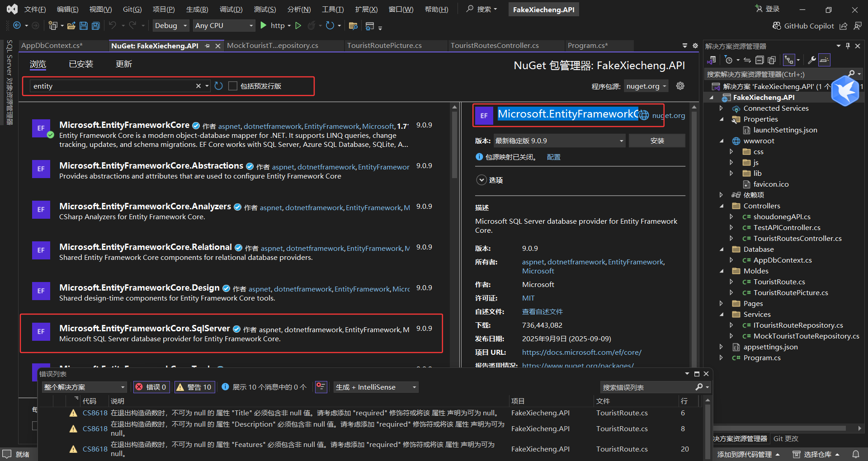The image size is (868, 461).
Task: Click show all files icon in Solution Explorer
Action: (x=772, y=60)
